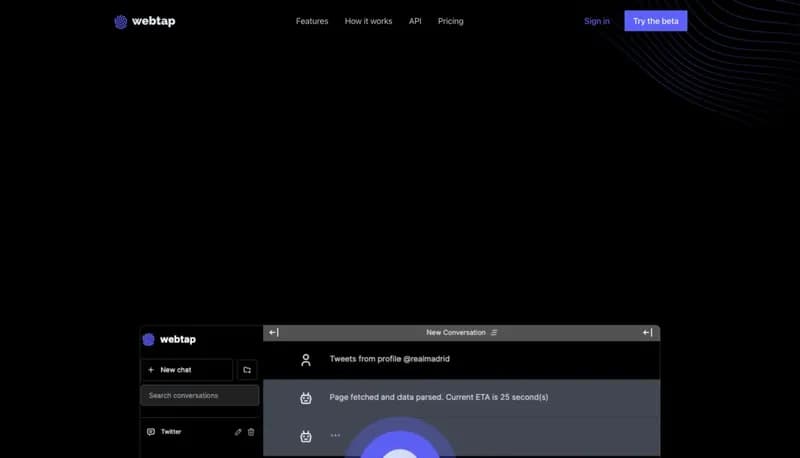The height and width of the screenshot is (458, 800).
Task: Select the 'Page fetched and data parsed' message
Action: pos(439,397)
